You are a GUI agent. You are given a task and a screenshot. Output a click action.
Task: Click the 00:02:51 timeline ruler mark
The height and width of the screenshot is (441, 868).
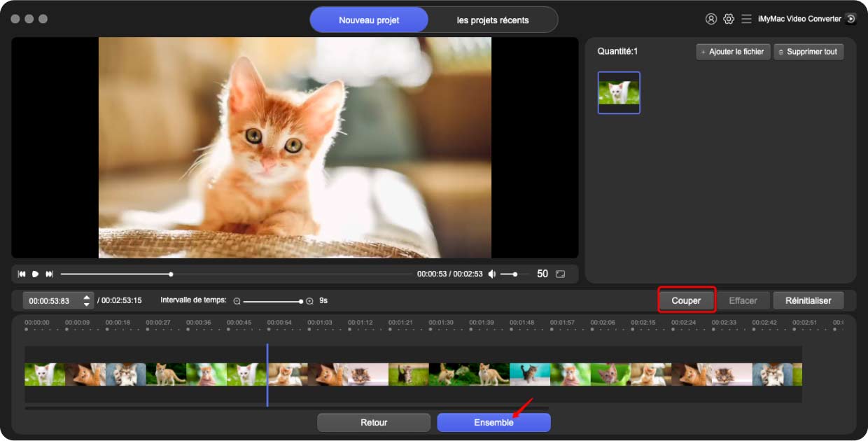805,323
